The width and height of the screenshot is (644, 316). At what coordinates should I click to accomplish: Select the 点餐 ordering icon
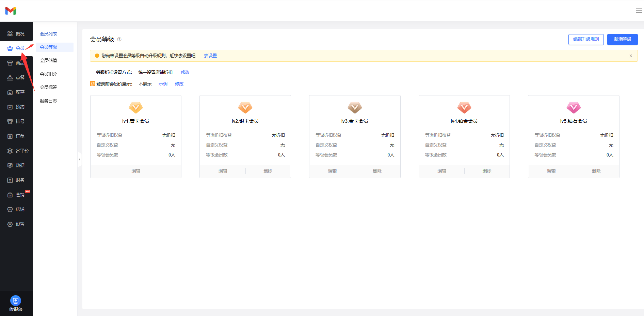click(x=10, y=78)
